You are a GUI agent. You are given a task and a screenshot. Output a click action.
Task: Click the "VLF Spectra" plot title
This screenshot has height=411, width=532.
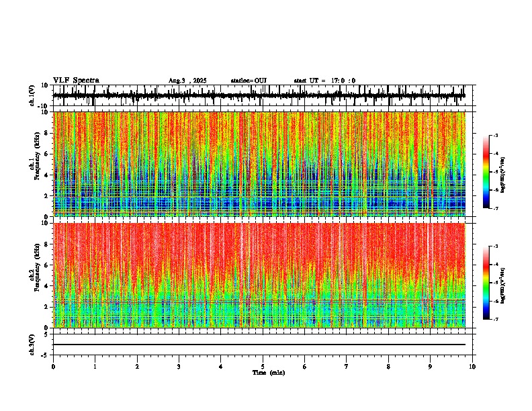(76, 81)
